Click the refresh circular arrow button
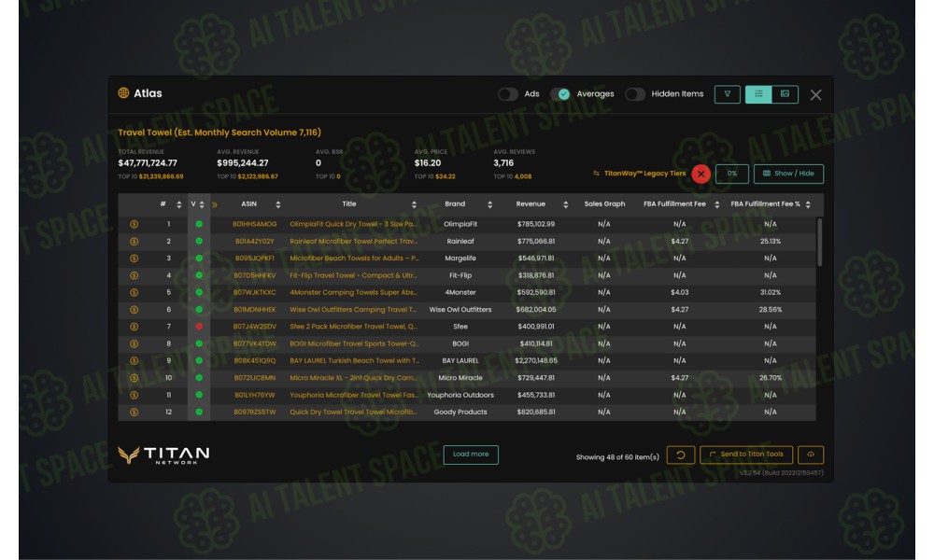Image resolution: width=934 pixels, height=560 pixels. pyautogui.click(x=680, y=455)
